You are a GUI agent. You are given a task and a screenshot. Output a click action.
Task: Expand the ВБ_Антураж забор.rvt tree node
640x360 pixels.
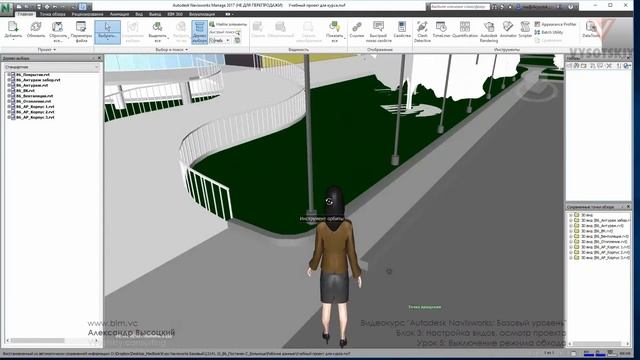coord(9,80)
